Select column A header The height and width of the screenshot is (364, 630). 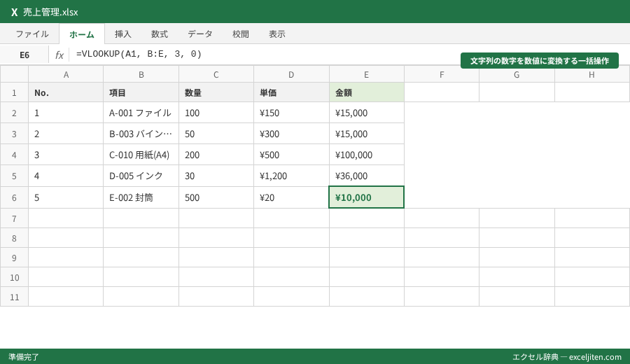pyautogui.click(x=66, y=74)
